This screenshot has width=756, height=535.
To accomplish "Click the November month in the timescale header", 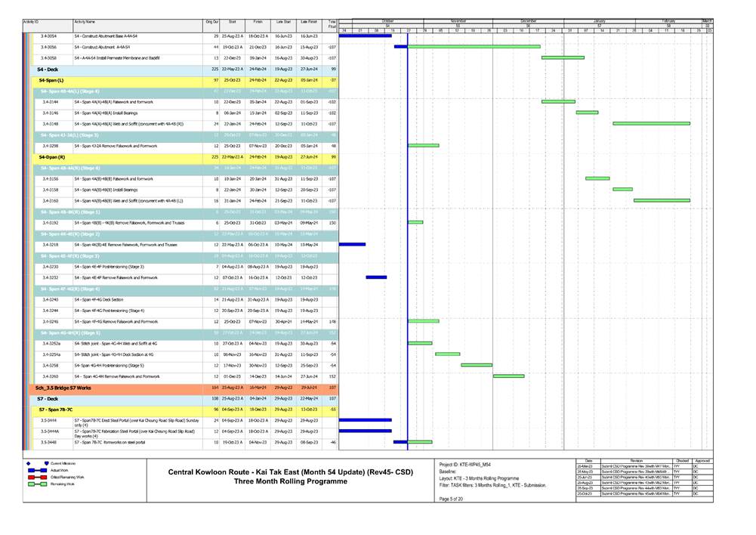I will [458, 21].
